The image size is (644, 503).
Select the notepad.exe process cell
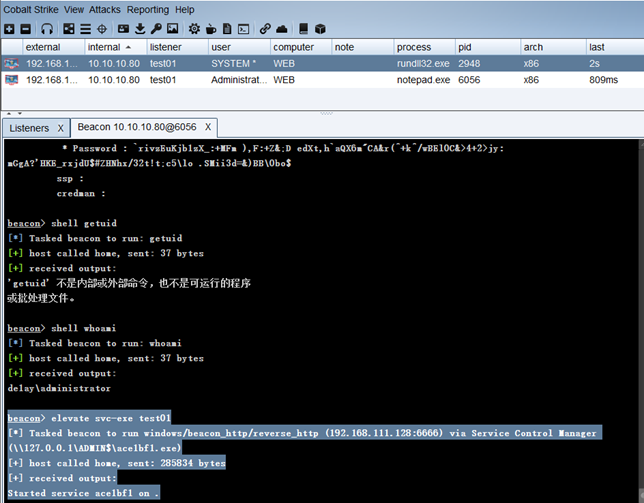(423, 80)
